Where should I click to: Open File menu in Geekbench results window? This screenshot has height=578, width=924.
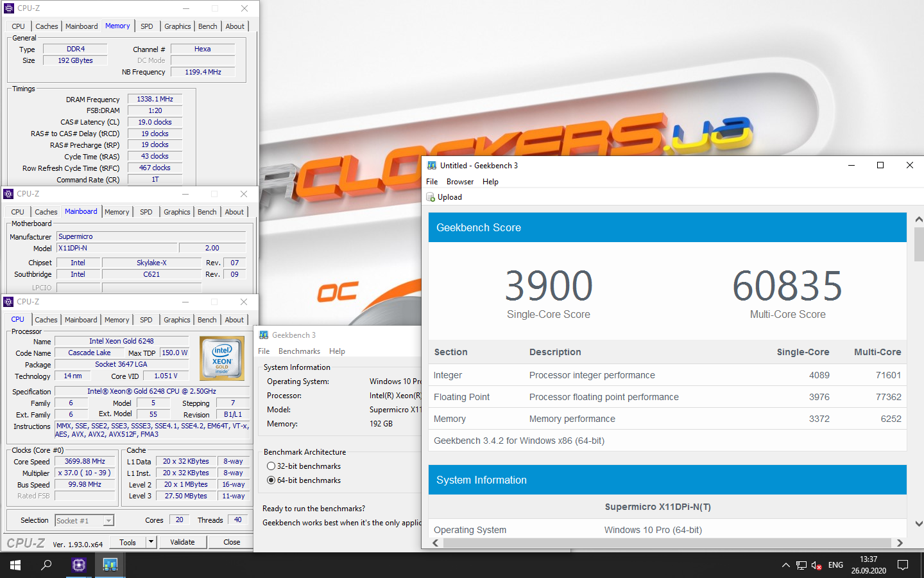coord(432,182)
